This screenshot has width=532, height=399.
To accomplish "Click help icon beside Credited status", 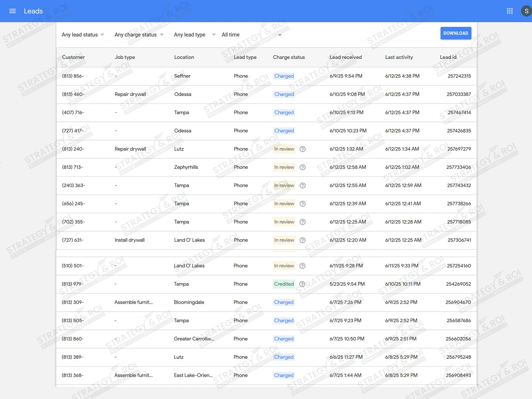I will click(x=302, y=284).
